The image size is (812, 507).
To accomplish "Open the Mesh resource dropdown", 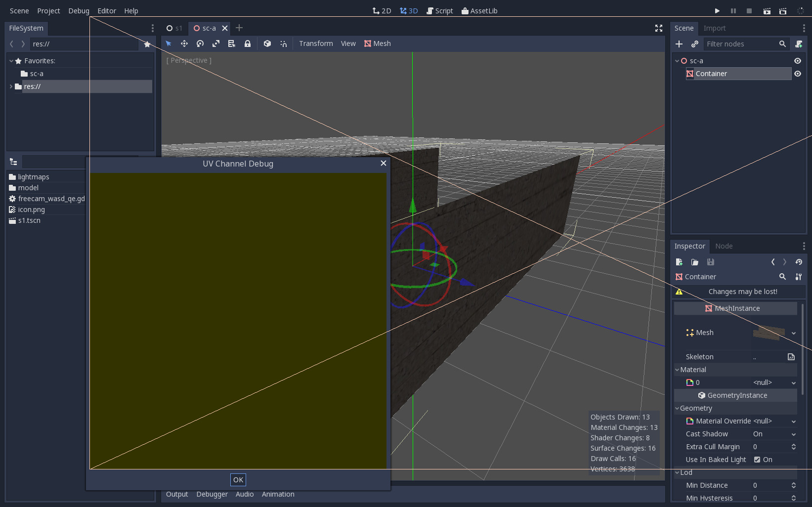I will 794,333.
